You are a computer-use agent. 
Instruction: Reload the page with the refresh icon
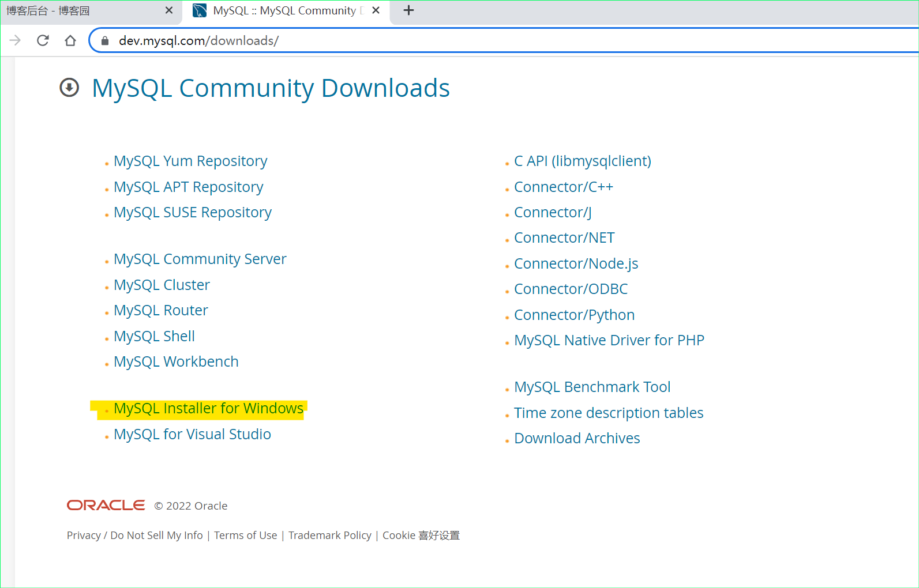tap(43, 40)
